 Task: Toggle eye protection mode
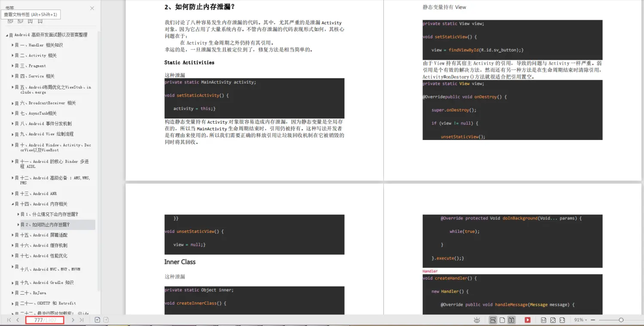pyautogui.click(x=477, y=320)
